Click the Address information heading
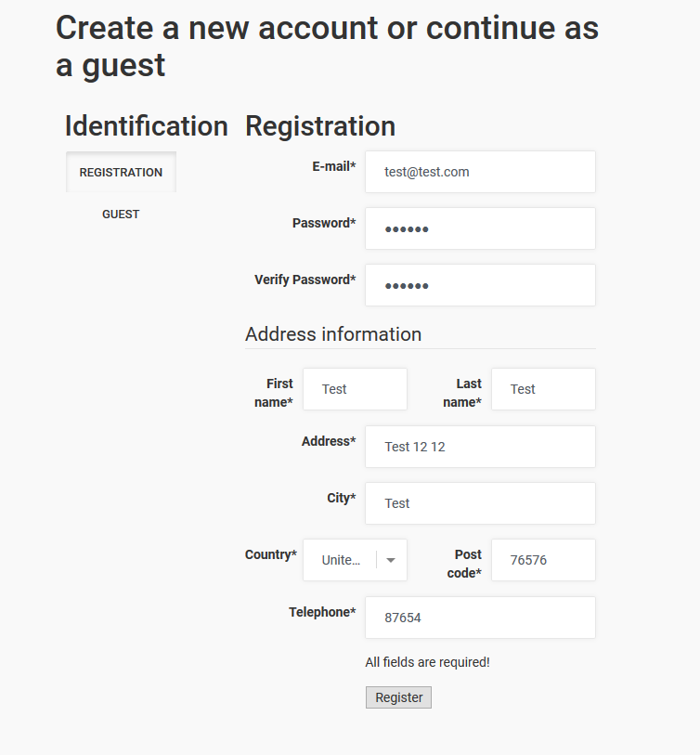Viewport: 700px width, 755px height. coord(333,334)
